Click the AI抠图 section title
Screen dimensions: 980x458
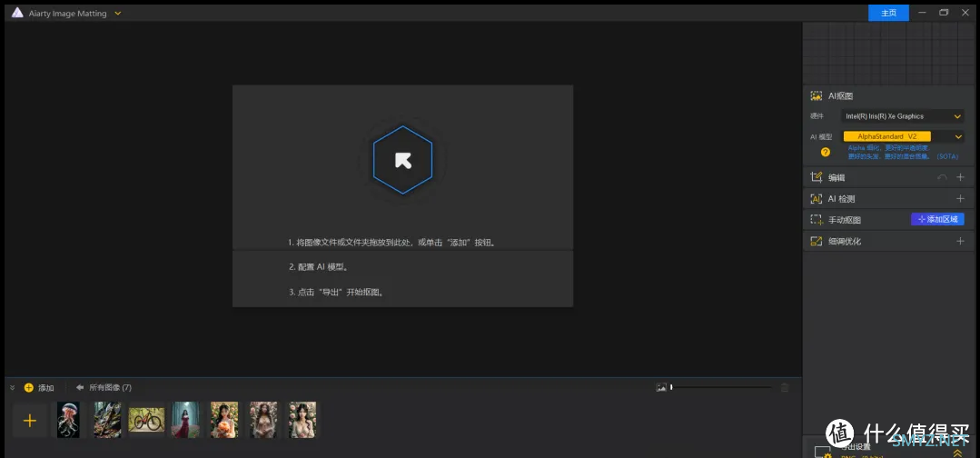click(841, 95)
